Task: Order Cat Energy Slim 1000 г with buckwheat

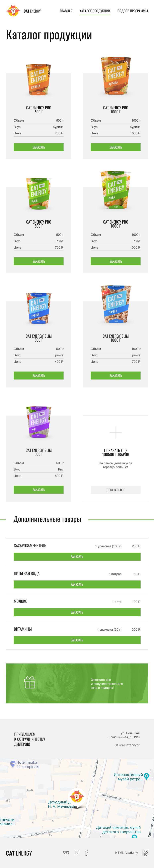Action: coord(115,375)
